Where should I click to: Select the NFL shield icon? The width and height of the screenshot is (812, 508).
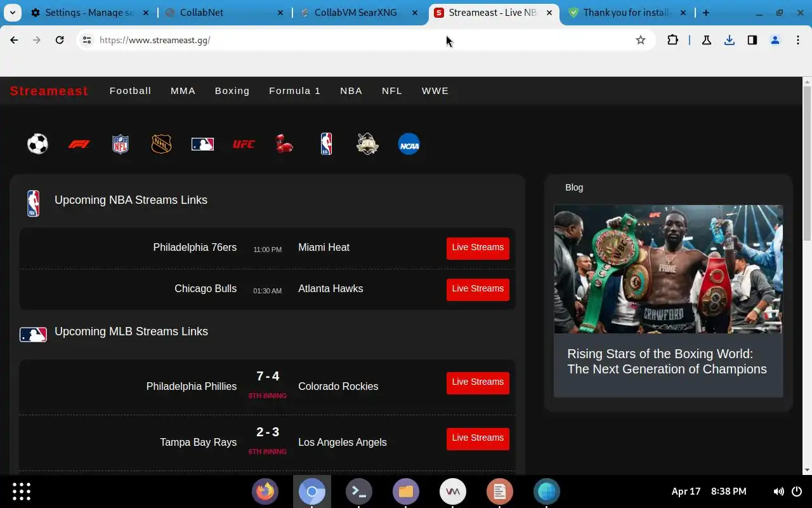click(120, 144)
